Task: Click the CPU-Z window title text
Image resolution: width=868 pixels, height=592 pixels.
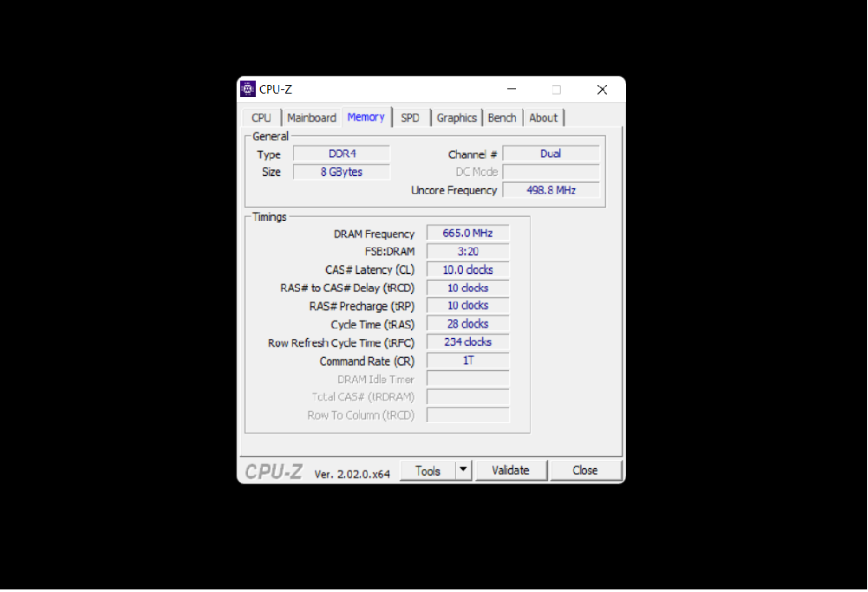Action: 275,89
